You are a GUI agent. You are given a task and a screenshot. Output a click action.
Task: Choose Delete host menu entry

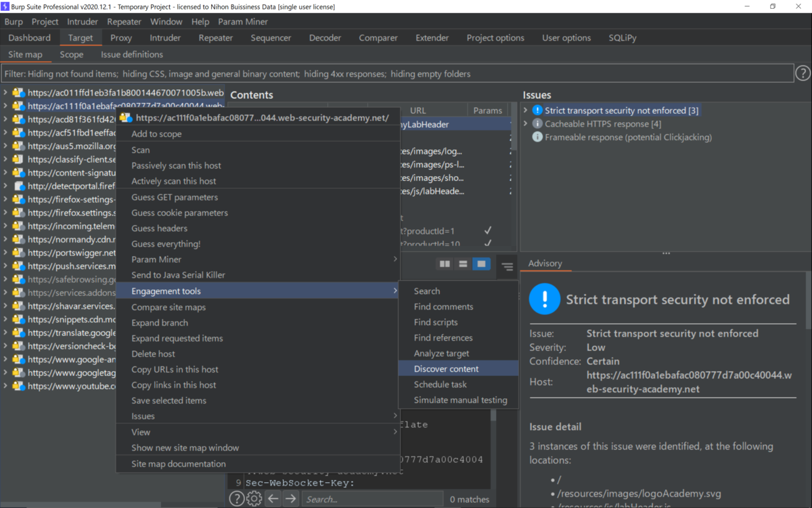click(x=258, y=354)
